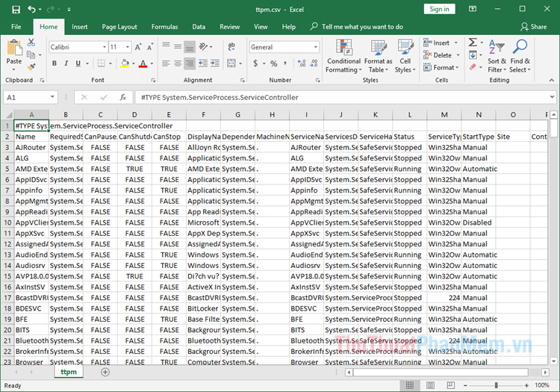Toggle Underline formatting
The width and height of the screenshot is (560, 392).
click(x=78, y=63)
